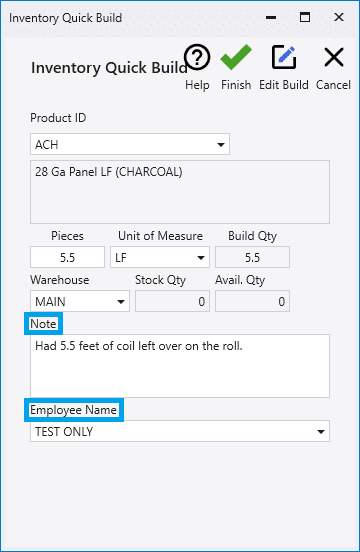Expand the Product ID dropdown arrow
Screen dimensions: 360x552
click(x=221, y=144)
